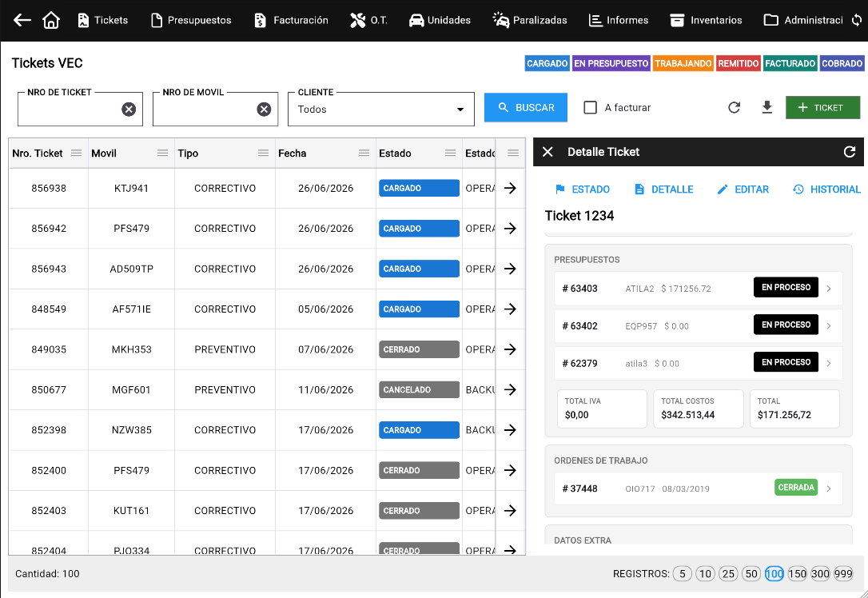868x598 pixels.
Task: Click the orange TRABAJANDO legend label
Action: coord(683,64)
